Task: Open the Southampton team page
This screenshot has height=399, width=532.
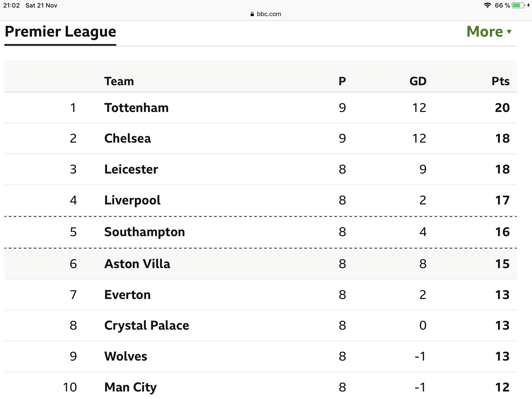Action: [144, 232]
